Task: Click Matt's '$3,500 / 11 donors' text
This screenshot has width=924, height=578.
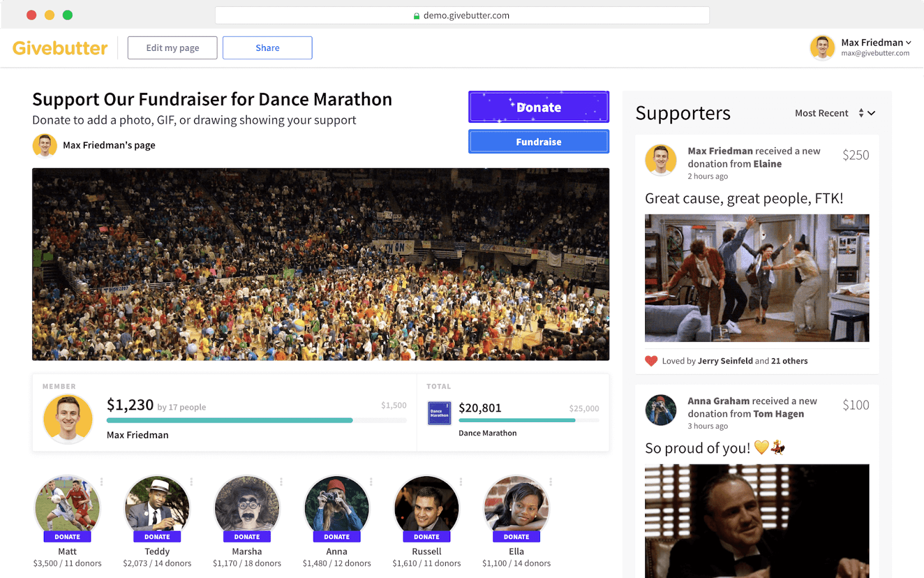Action: 67,563
